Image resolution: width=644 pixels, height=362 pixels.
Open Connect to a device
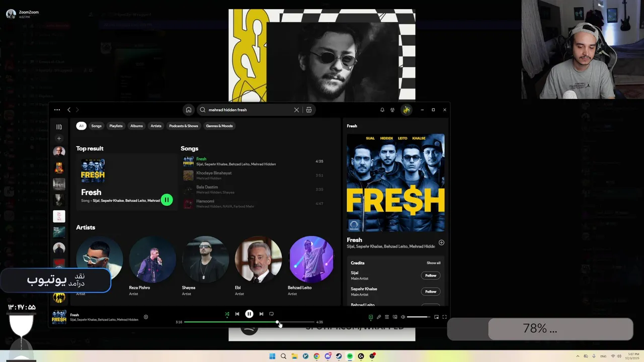(x=395, y=317)
